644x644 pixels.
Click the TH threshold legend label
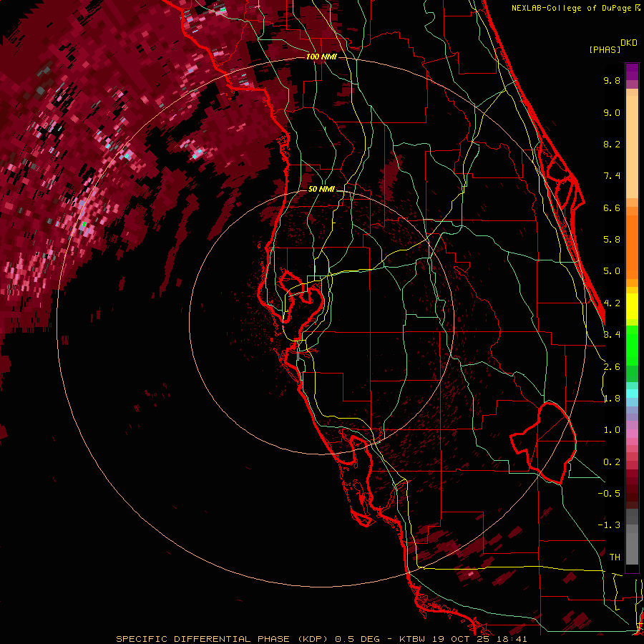click(x=615, y=557)
